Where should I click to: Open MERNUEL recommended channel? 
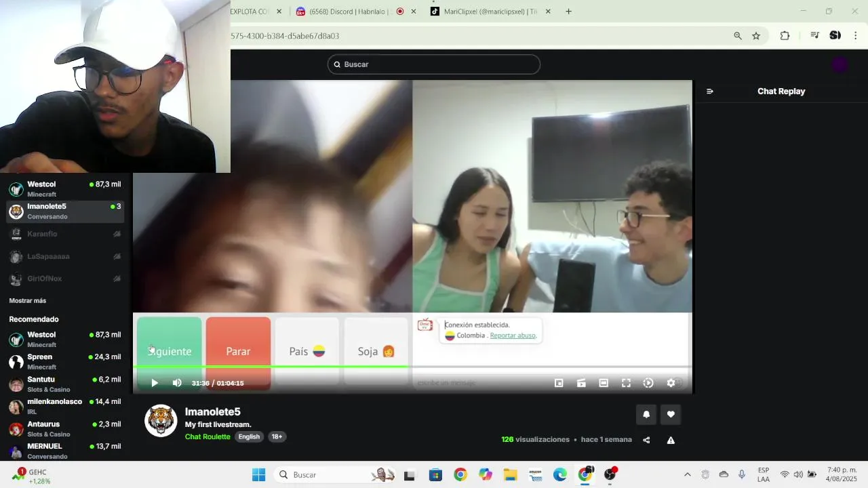pyautogui.click(x=65, y=451)
